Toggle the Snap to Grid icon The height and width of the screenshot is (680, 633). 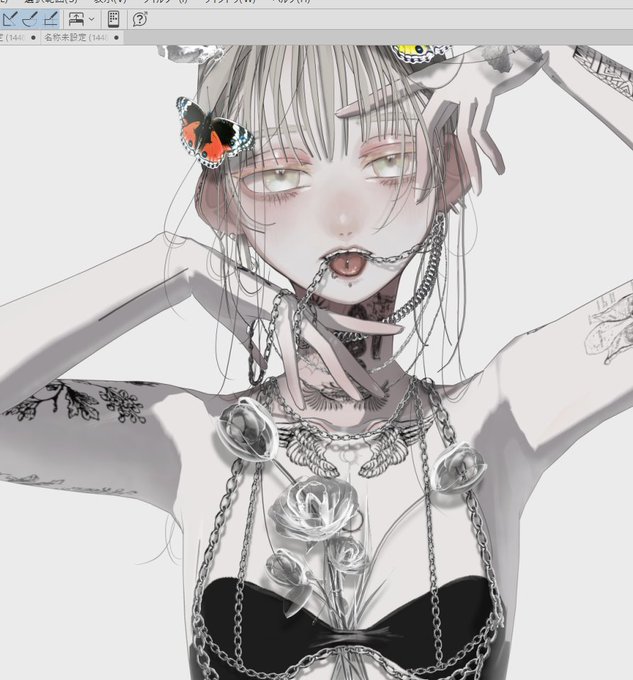click(51, 20)
